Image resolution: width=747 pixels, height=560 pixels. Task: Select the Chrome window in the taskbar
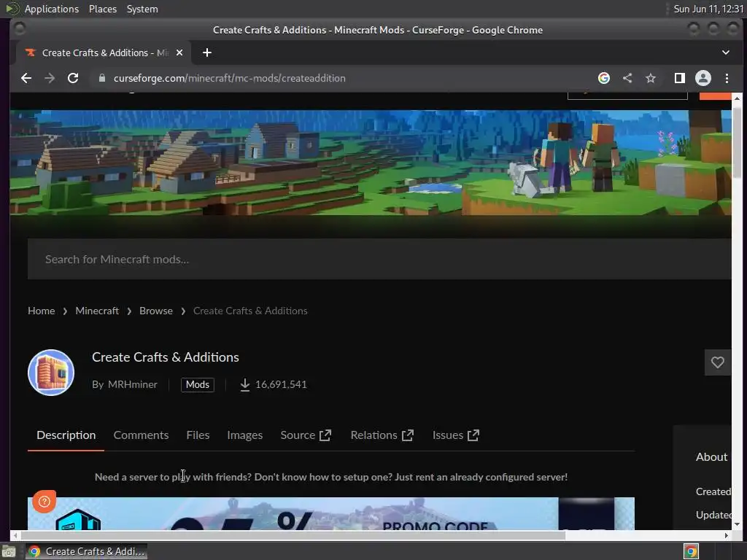86,551
